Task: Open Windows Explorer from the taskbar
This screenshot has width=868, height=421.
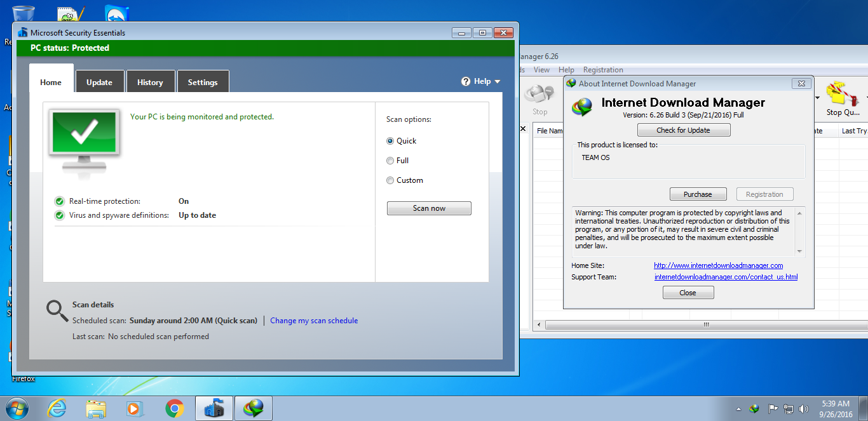Action: point(96,408)
